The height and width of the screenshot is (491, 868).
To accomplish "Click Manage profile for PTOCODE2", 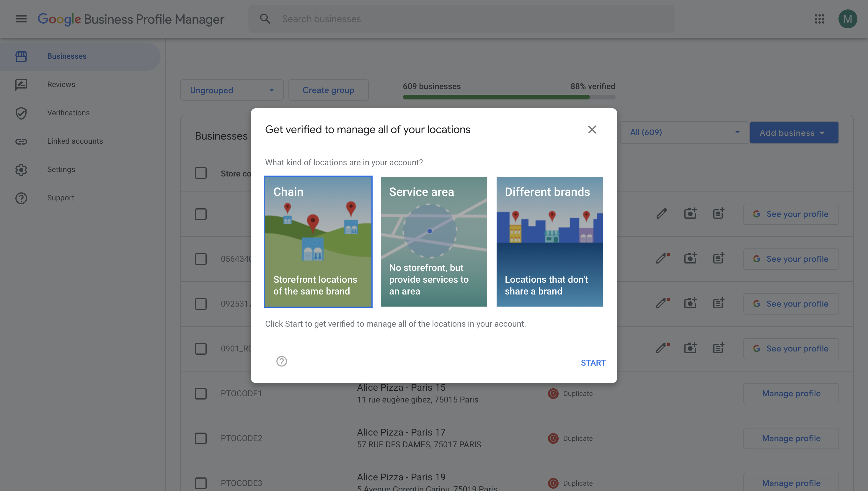I will [x=791, y=438].
